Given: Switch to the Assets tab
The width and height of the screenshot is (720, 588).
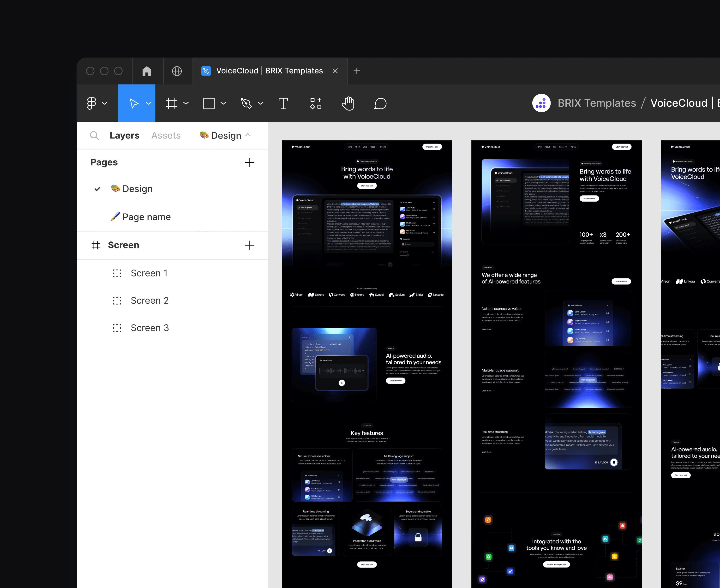Looking at the screenshot, I should [166, 135].
